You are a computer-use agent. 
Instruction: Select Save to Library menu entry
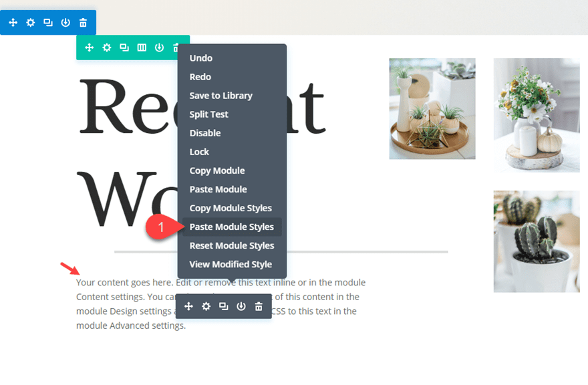point(220,96)
